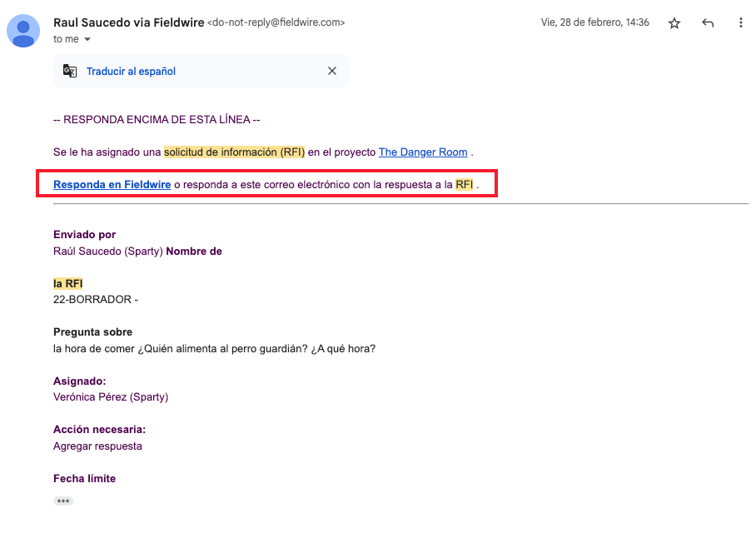756x533 pixels.
Task: Click highlighted "solicitud de información (RFI)" text
Action: pos(234,152)
